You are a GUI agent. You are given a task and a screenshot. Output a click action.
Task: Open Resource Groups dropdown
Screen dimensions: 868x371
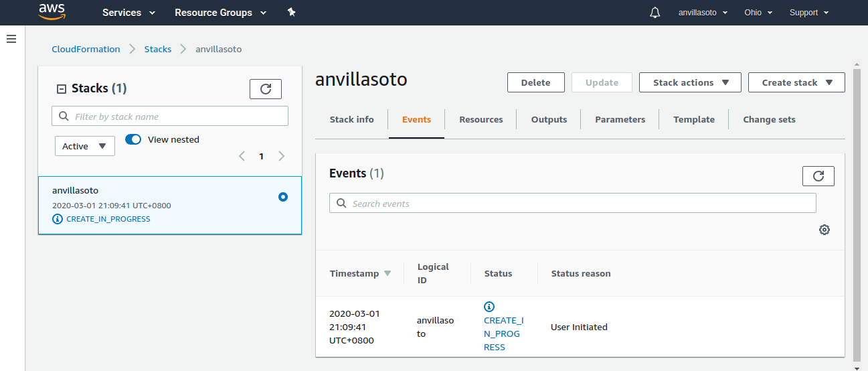pos(220,13)
